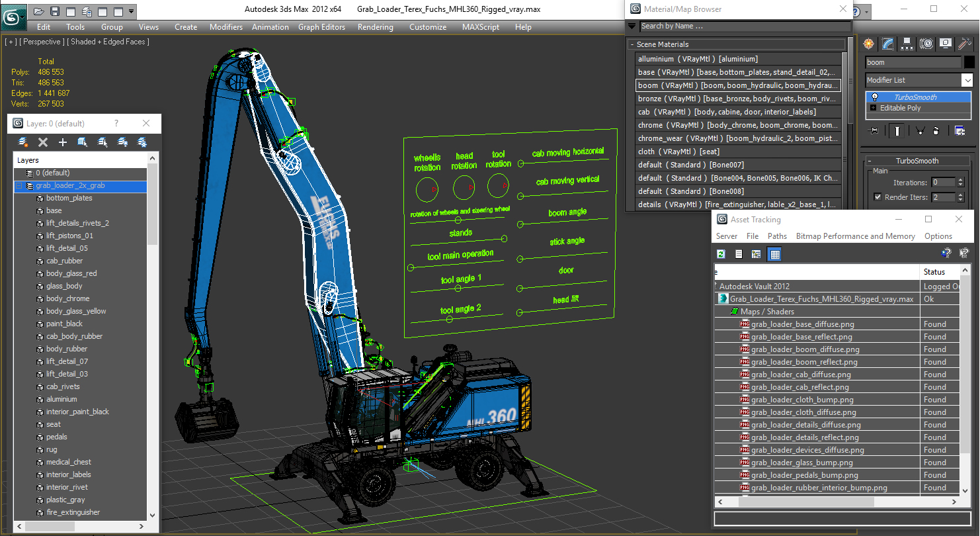
Task: Switch Asset Tracking to Tree View icon
Action: tap(756, 254)
